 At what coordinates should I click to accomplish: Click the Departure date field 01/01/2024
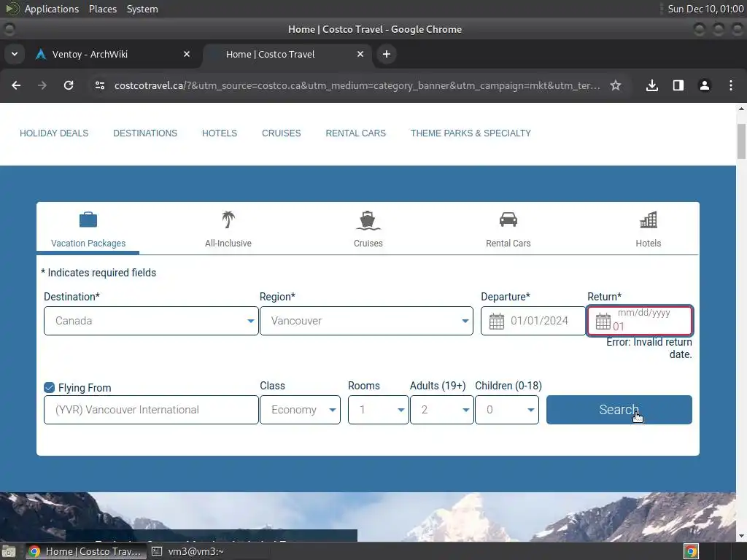(x=533, y=321)
